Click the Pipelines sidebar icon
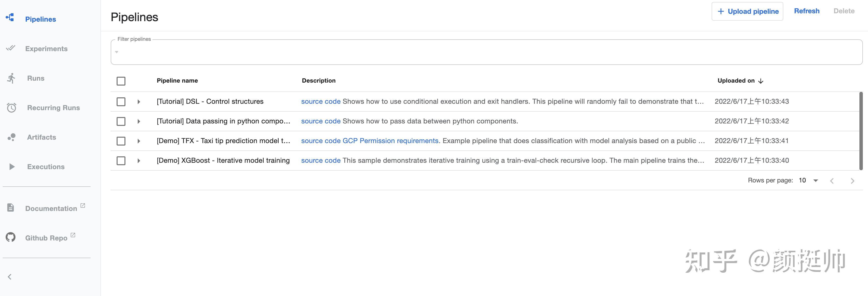Screen dimensions: 868x296 pos(10,17)
